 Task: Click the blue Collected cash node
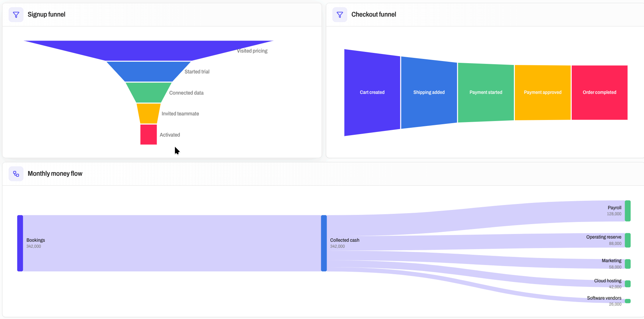tap(324, 243)
